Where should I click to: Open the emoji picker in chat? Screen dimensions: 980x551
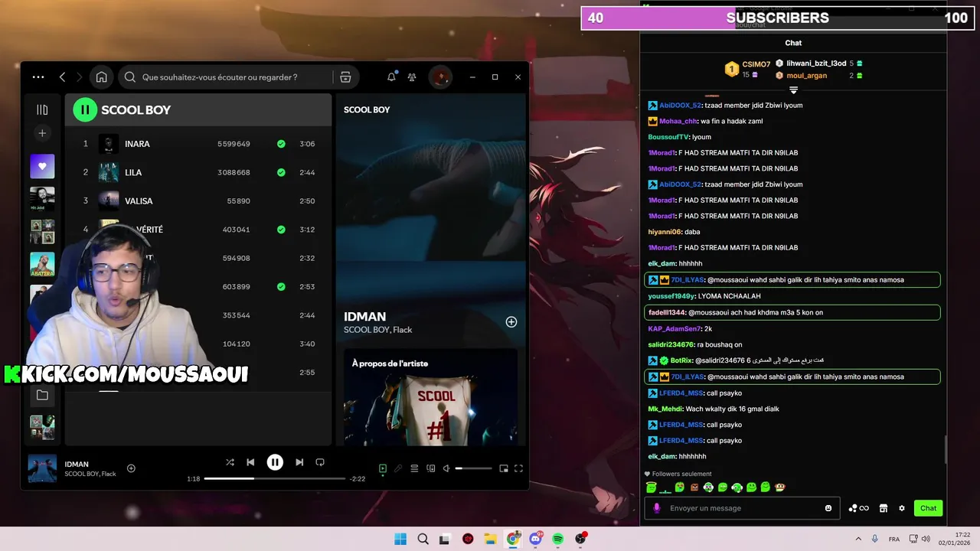tap(828, 508)
